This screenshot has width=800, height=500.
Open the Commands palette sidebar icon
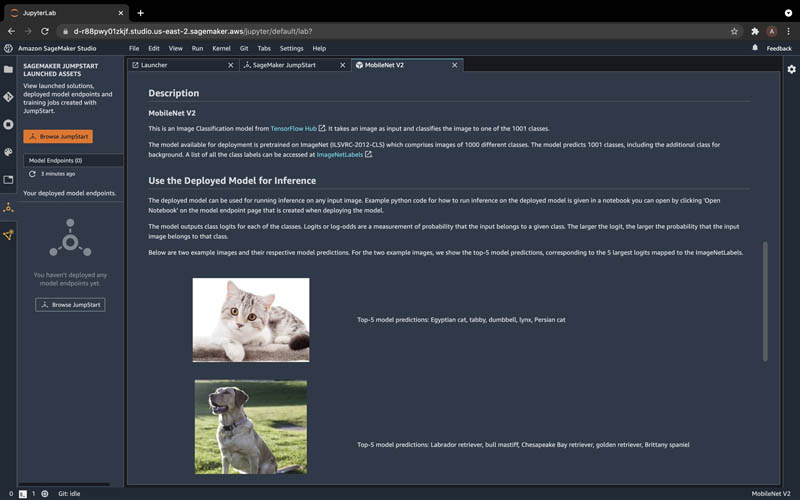point(8,152)
